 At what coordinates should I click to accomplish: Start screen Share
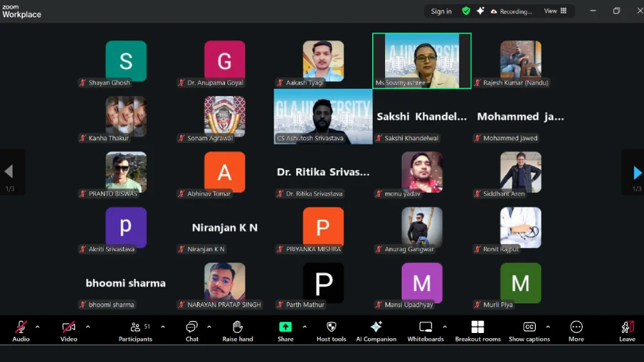tap(285, 331)
